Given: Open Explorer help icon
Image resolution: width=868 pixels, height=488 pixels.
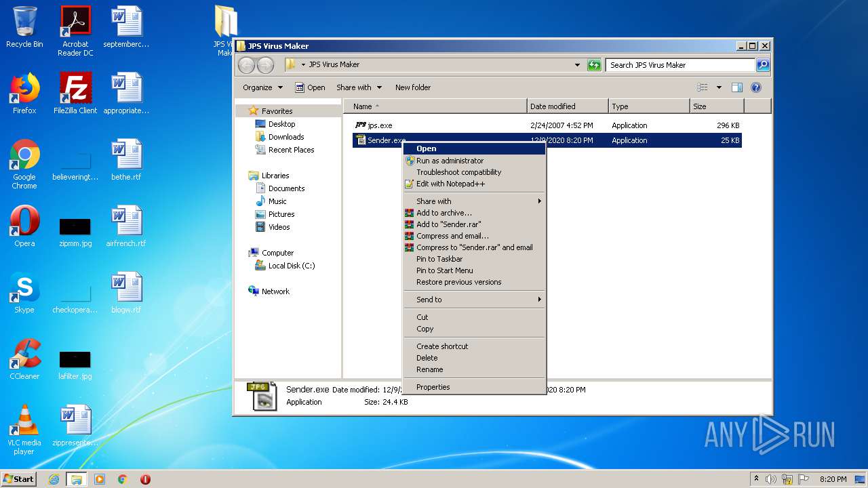Looking at the screenshot, I should [x=756, y=87].
